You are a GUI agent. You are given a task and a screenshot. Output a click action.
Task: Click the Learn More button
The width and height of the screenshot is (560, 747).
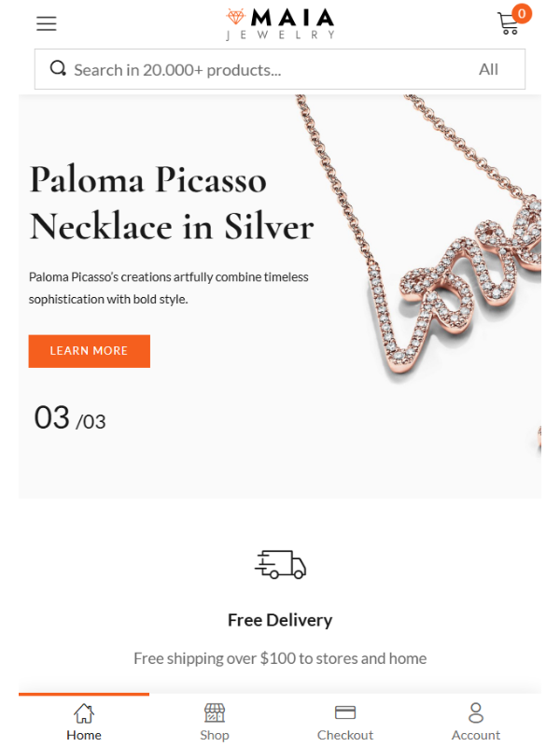pos(89,351)
